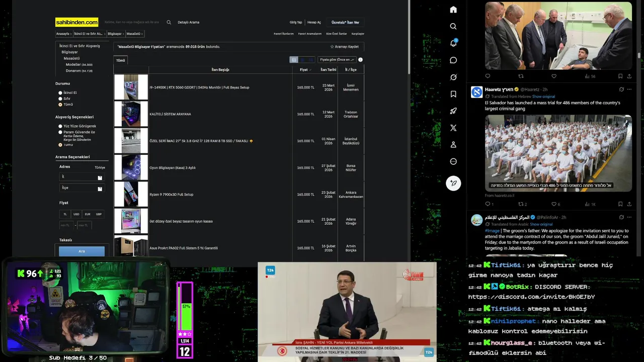
Task: Select Tümü radio under Durumu
Action: click(x=60, y=105)
